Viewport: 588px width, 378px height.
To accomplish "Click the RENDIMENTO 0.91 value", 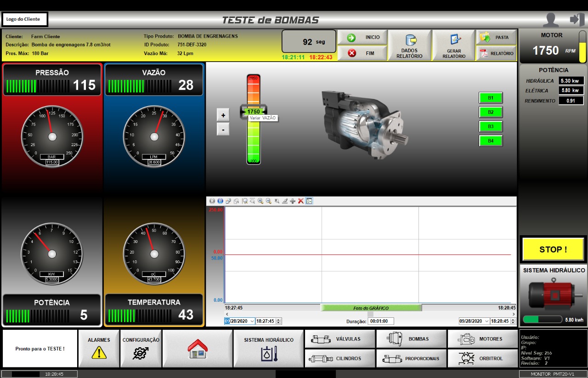I will tap(571, 101).
